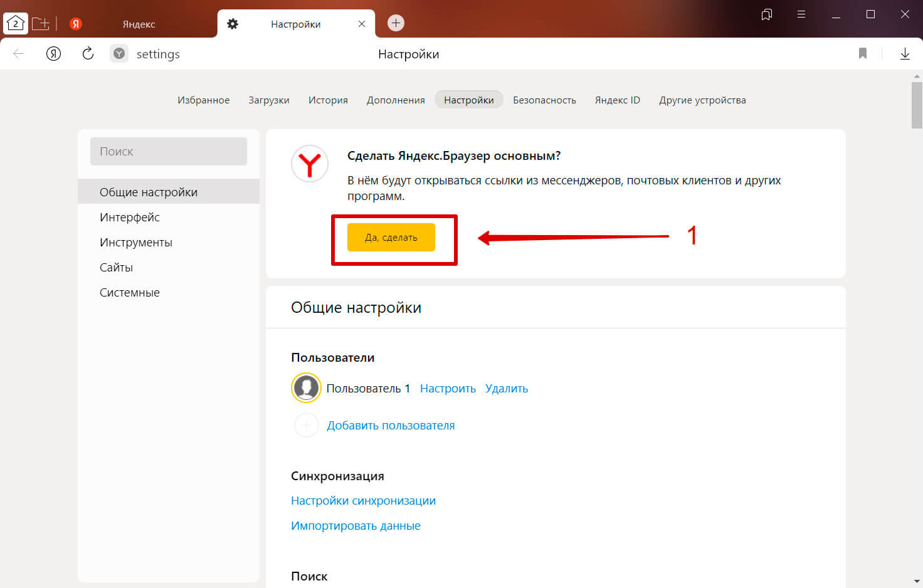Click Импортировать данные link

tap(356, 525)
